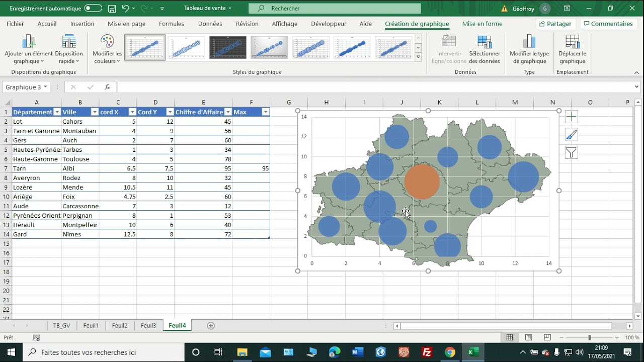Click the chart elements plus icon
Image resolution: width=644 pixels, height=362 pixels.
coord(571,117)
